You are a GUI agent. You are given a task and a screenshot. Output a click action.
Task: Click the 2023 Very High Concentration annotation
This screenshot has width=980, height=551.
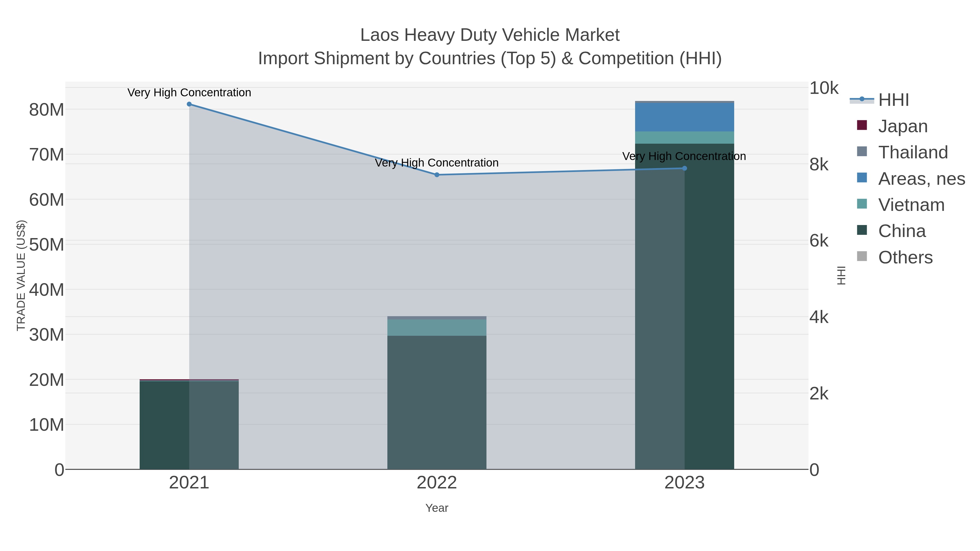[684, 156]
